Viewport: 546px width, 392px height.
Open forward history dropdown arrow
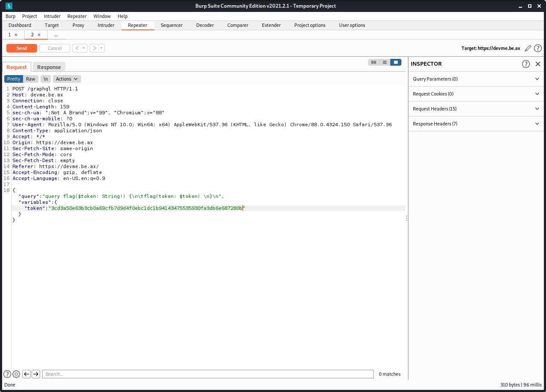(102, 48)
